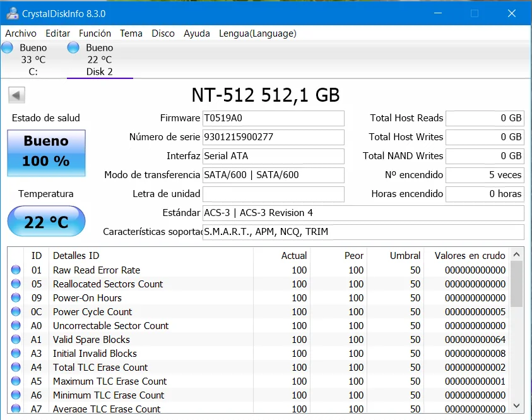Viewport: 532px width, 420px height.
Task: Click the Bueno 100 % health status button
Action: pyautogui.click(x=46, y=153)
